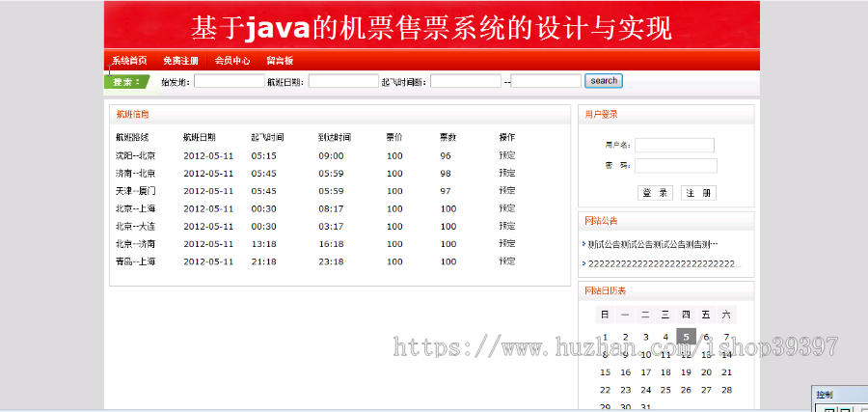The width and height of the screenshot is (868, 412).
Task: Click arrival time 23:18 cell
Action: coord(331,261)
